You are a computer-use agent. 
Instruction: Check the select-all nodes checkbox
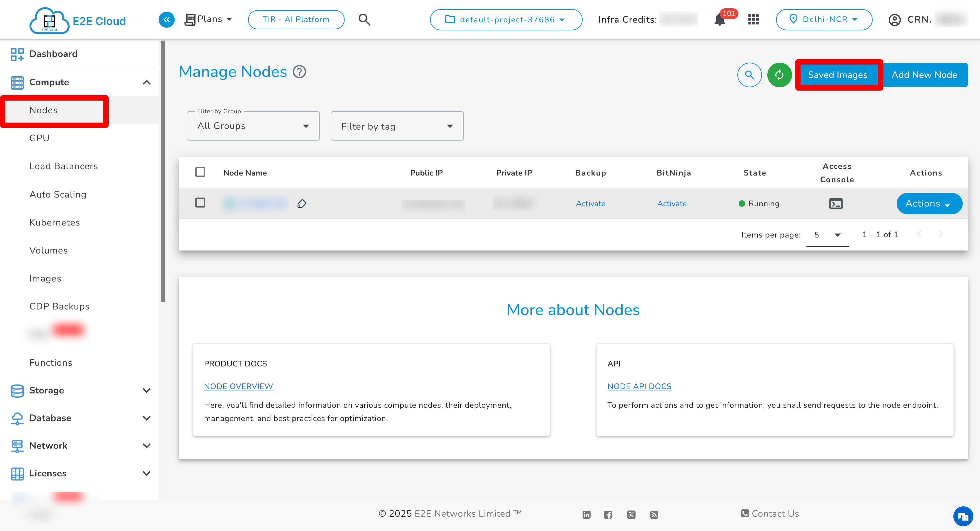click(200, 172)
